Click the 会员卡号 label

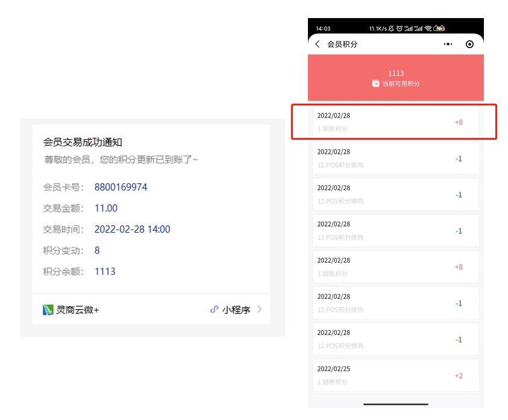point(63,187)
